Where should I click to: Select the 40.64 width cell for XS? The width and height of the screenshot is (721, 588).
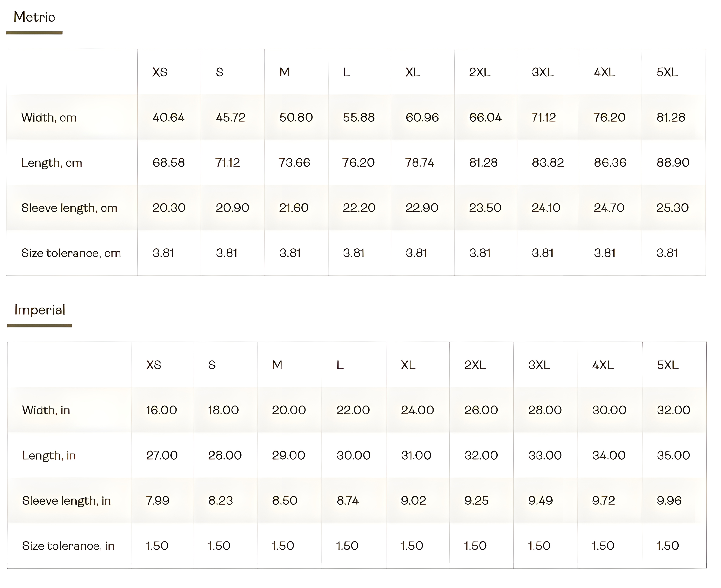tap(168, 118)
